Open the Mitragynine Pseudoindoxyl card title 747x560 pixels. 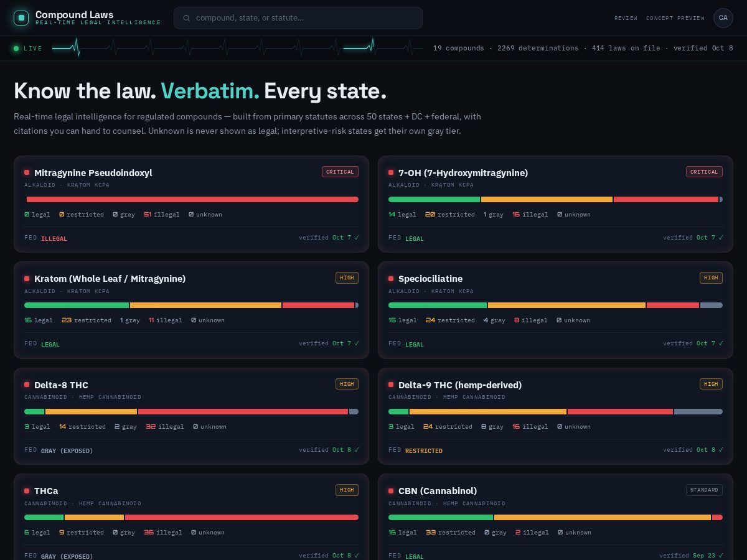[93, 173]
